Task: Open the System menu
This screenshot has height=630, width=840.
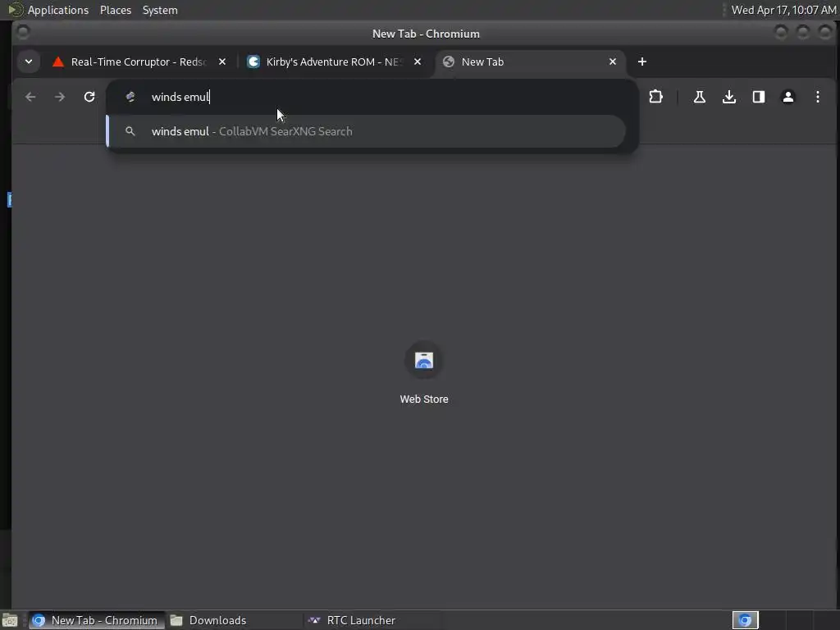Action: 160,10
